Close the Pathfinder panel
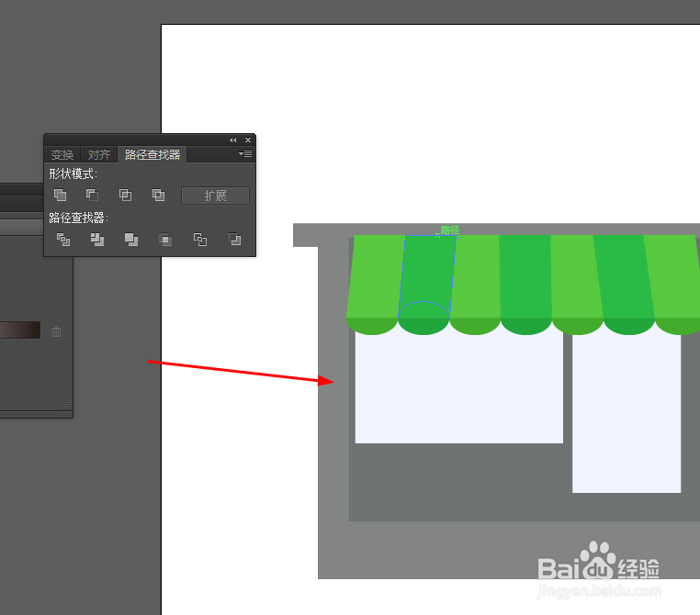 click(x=248, y=140)
